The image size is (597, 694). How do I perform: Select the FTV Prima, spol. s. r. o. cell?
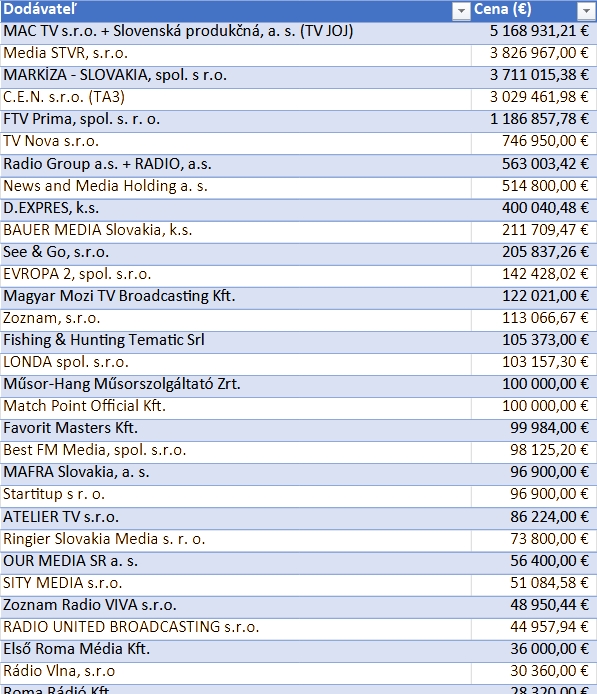(236, 121)
